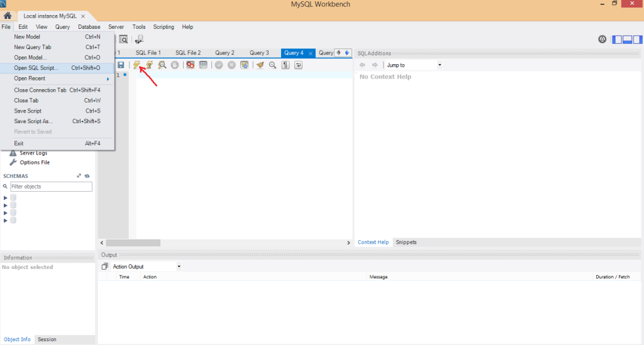Expand the Open Recent submenu arrow

point(108,79)
